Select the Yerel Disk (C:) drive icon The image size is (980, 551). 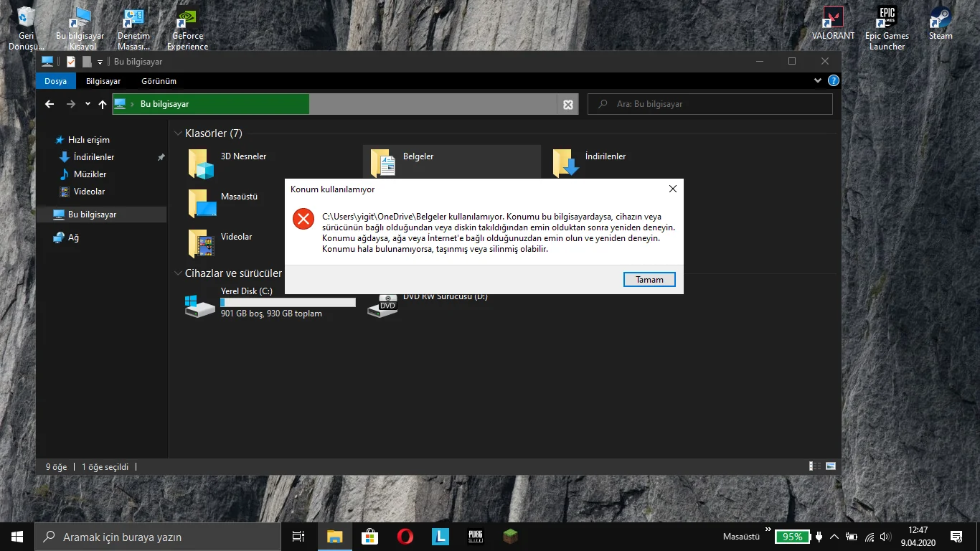(x=199, y=305)
